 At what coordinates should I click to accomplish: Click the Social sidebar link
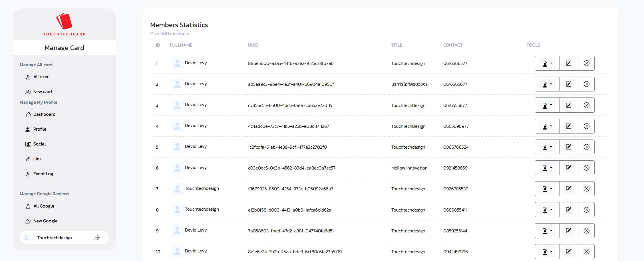click(39, 144)
